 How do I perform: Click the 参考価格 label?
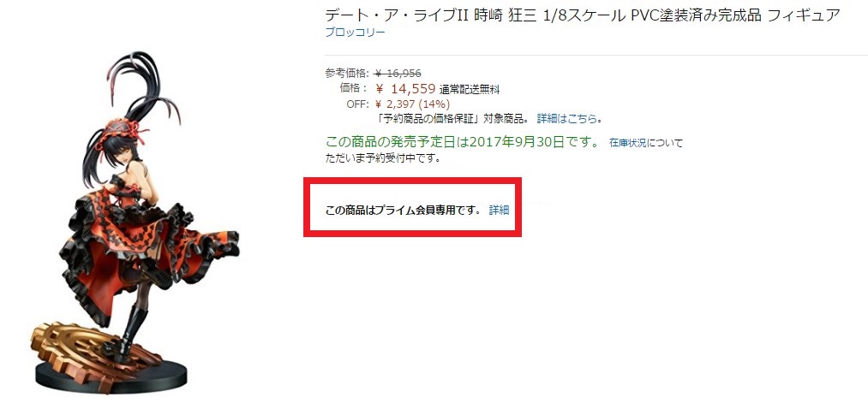[345, 73]
